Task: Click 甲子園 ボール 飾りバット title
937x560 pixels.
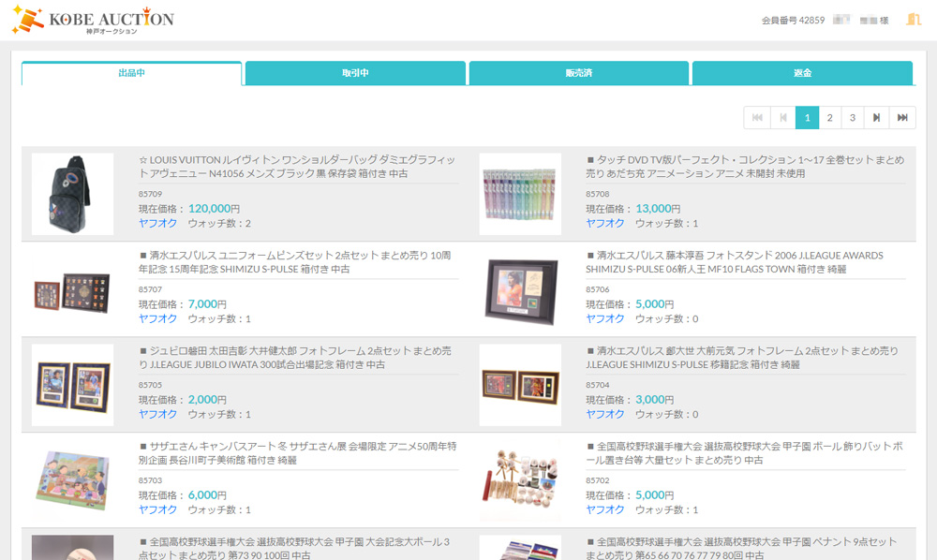Action: [x=745, y=453]
